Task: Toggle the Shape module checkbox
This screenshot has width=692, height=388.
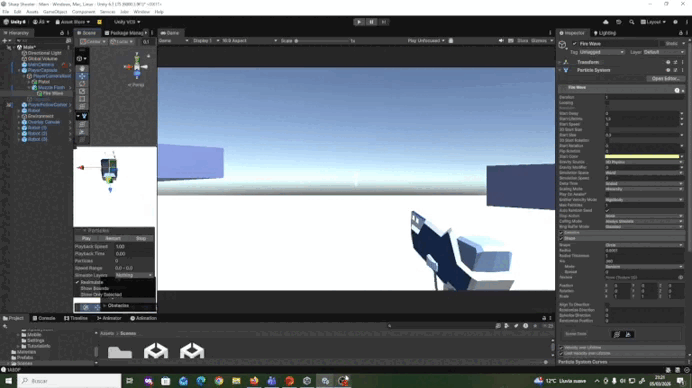Action: click(x=561, y=238)
